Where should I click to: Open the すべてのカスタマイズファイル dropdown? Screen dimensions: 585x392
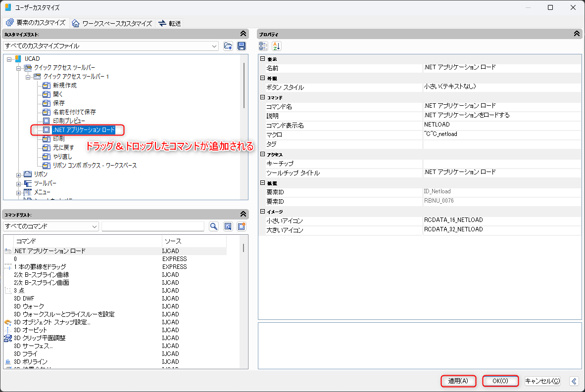(x=110, y=46)
